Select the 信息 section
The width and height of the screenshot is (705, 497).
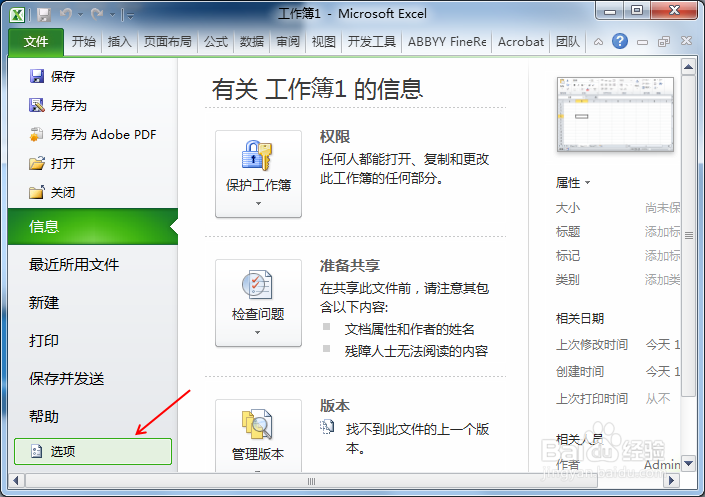93,226
